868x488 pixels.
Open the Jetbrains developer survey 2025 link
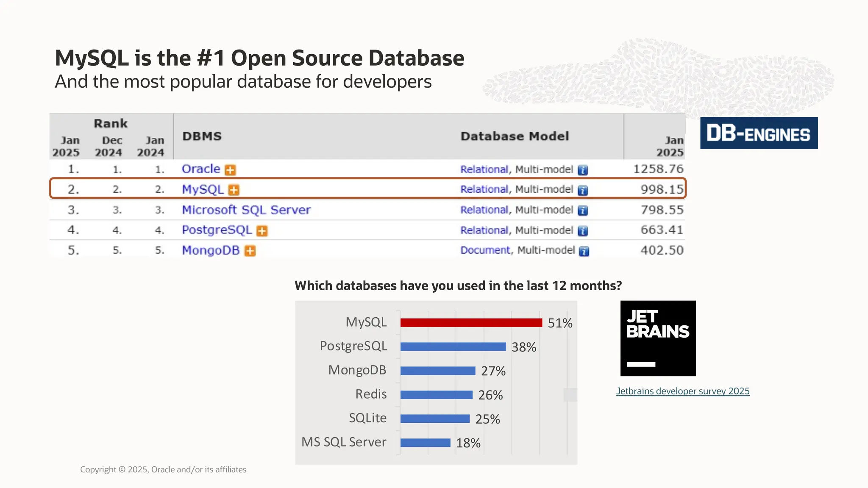click(x=683, y=391)
